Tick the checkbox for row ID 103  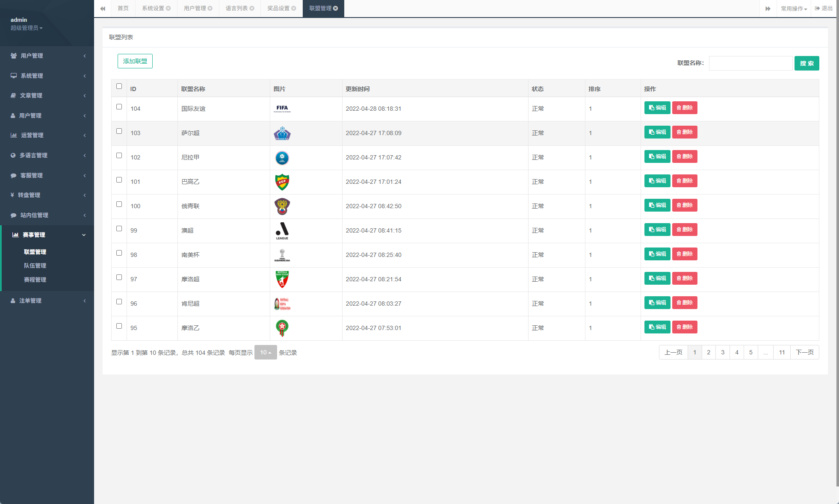tap(119, 131)
